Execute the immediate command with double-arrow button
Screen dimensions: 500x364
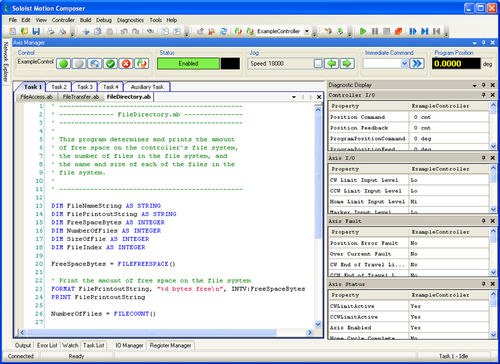[417, 63]
